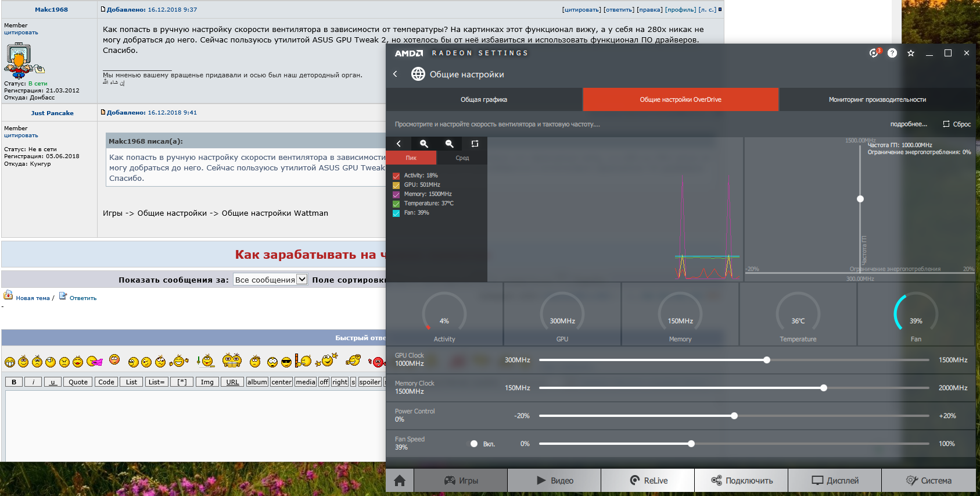The image size is (980, 496).
Task: Open the Все сообщения dropdown
Action: pos(270,280)
